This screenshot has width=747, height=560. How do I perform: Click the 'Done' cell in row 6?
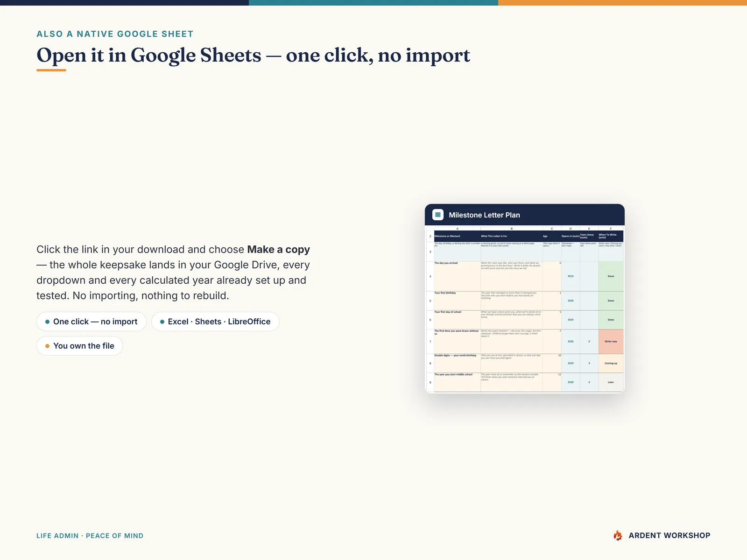(611, 320)
